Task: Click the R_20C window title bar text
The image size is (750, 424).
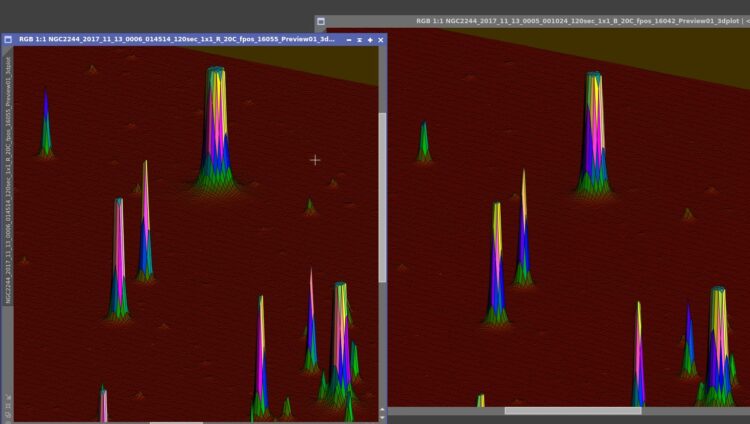Action: click(176, 39)
